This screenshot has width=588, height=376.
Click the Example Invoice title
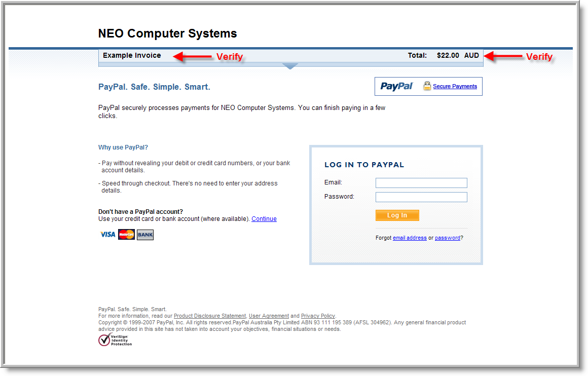[132, 56]
